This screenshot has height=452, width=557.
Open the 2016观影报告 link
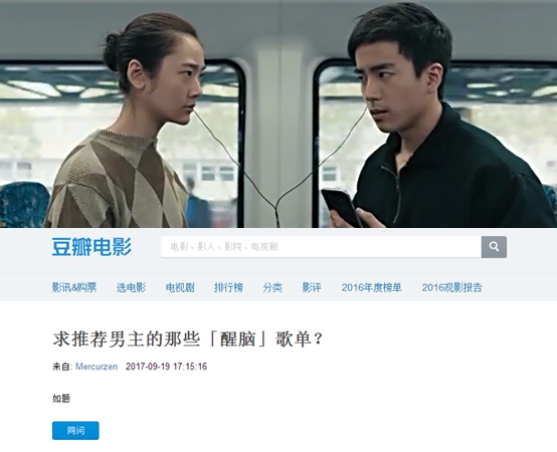(x=452, y=287)
